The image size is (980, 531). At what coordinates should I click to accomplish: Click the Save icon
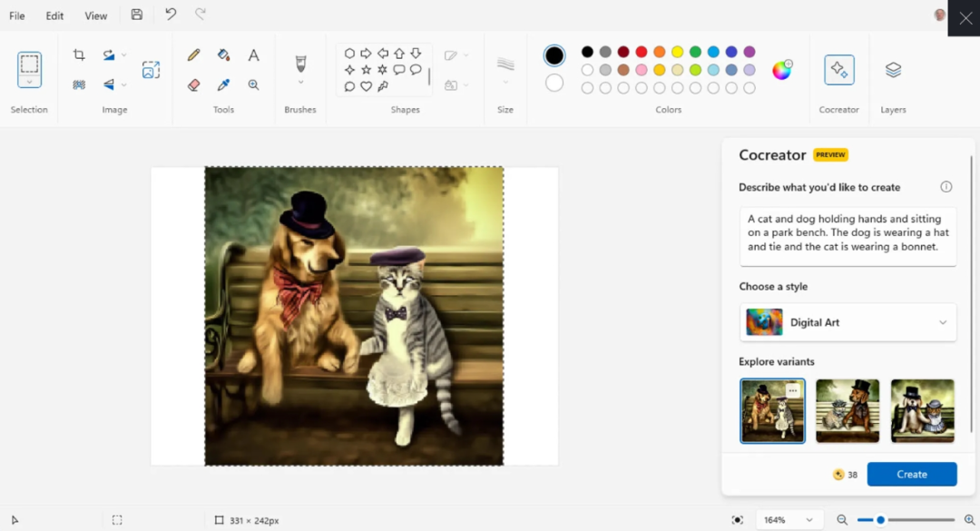coord(137,15)
